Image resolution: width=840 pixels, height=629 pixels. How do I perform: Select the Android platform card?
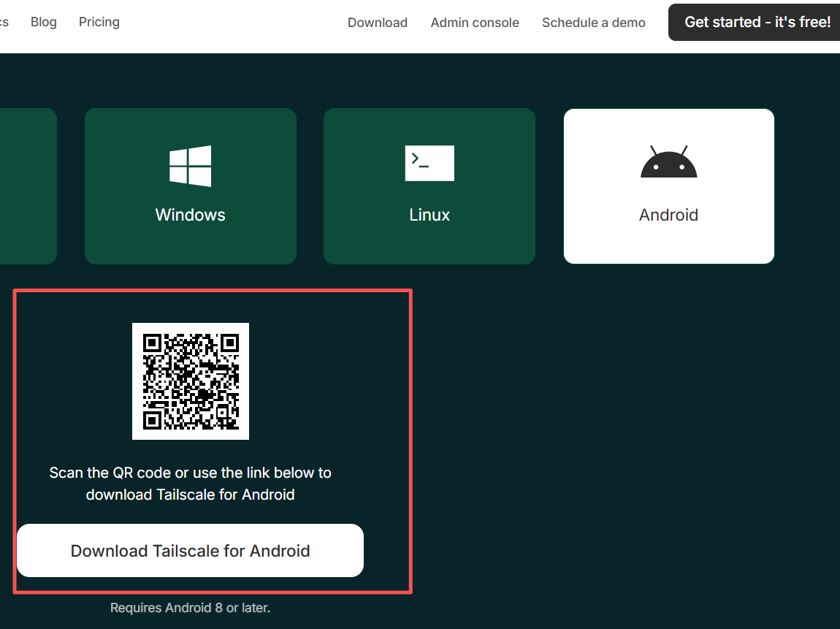pyautogui.click(x=668, y=186)
